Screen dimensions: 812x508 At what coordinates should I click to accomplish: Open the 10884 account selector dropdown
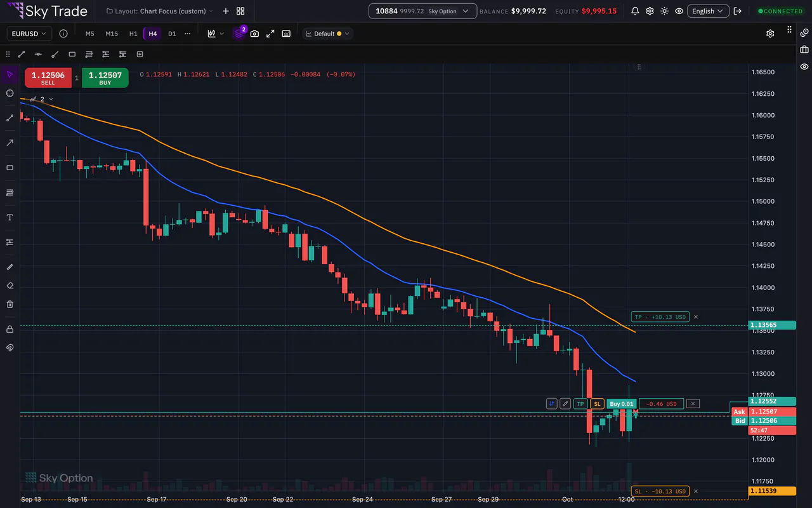click(x=422, y=11)
